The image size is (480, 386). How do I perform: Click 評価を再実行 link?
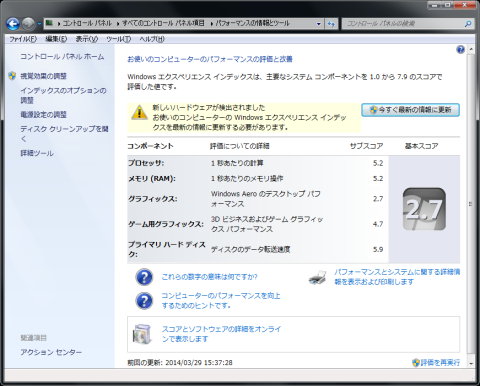(440, 362)
